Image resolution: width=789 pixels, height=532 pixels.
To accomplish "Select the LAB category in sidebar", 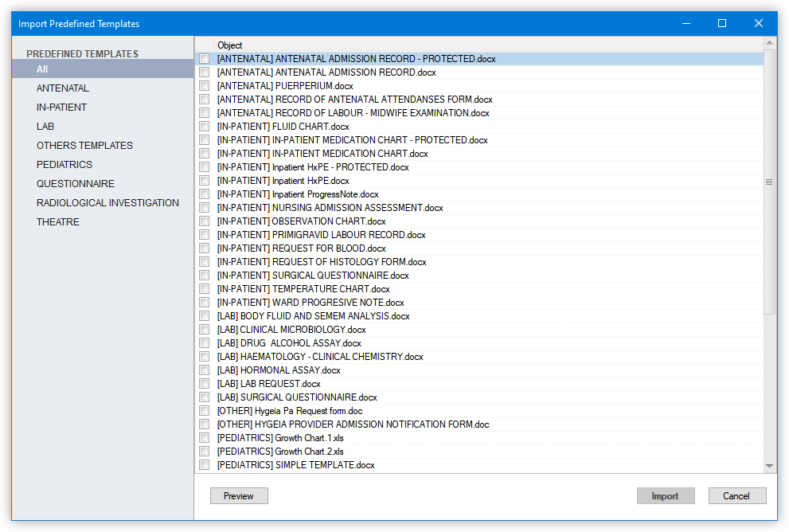I will pyautogui.click(x=45, y=126).
